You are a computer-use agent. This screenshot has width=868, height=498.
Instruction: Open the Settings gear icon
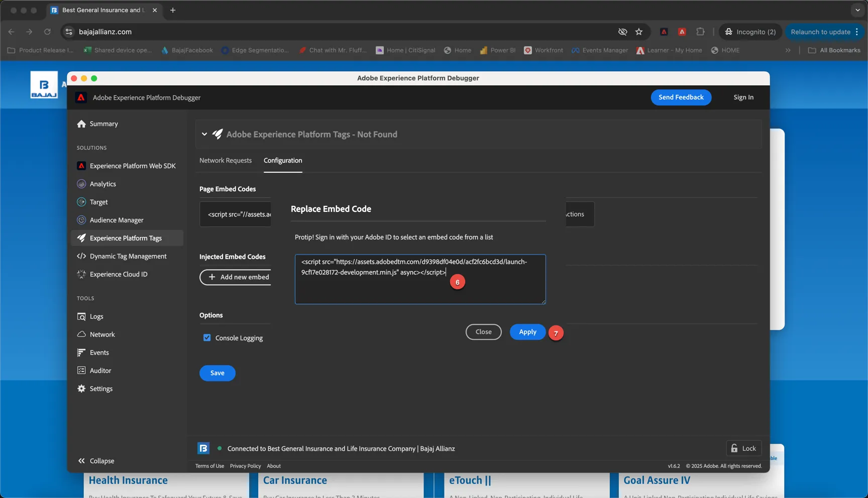coord(81,389)
